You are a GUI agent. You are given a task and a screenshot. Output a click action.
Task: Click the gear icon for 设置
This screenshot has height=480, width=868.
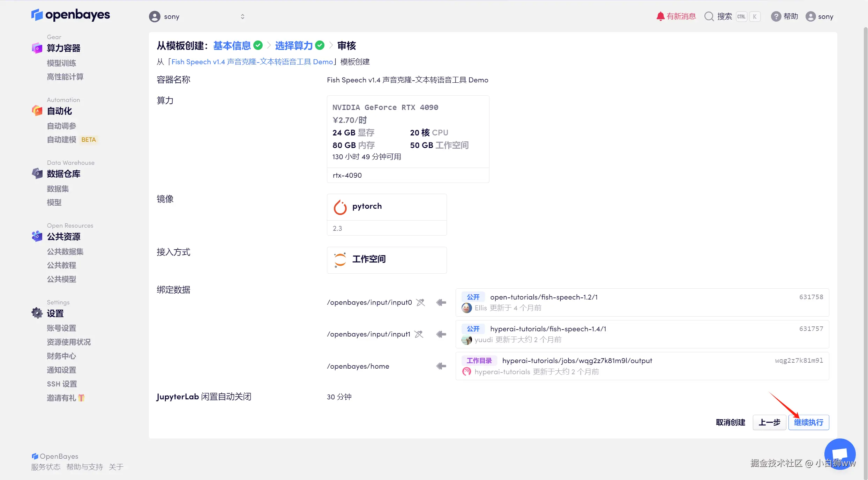[37, 313]
